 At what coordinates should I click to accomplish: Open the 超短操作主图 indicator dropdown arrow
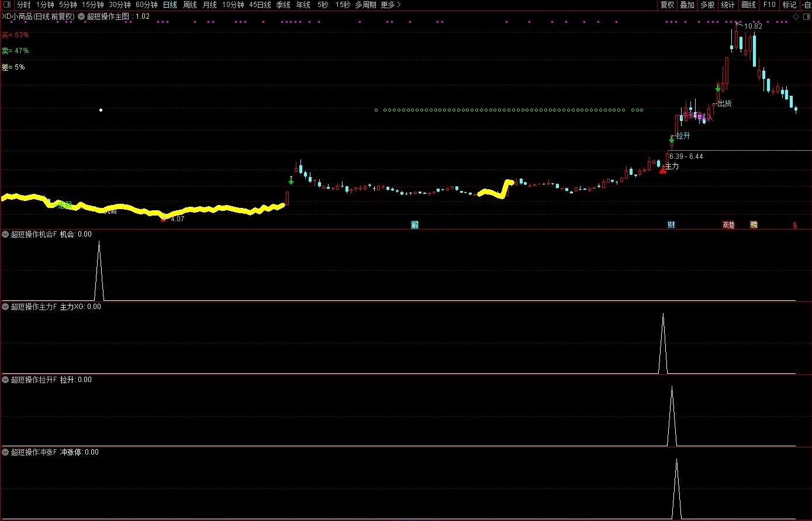(81, 17)
